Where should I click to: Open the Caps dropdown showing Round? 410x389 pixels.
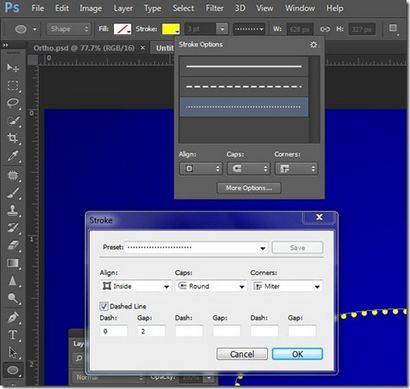click(211, 286)
